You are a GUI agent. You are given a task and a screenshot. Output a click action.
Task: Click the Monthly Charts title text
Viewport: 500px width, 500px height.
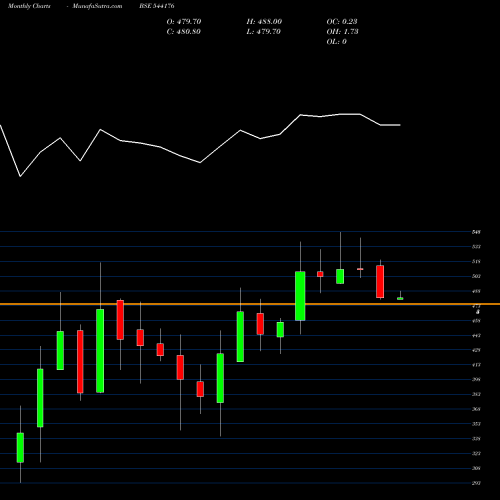[x=29, y=6]
